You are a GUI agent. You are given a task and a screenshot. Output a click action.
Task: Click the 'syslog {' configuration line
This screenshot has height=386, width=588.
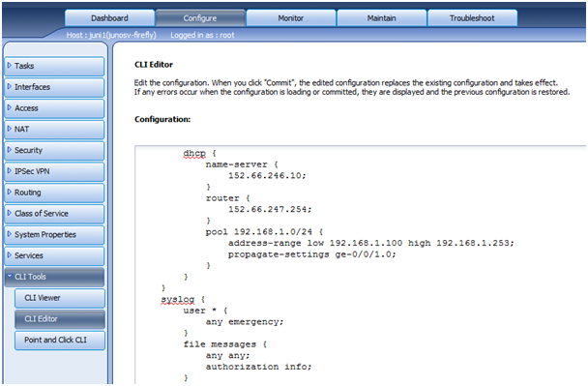click(x=183, y=299)
